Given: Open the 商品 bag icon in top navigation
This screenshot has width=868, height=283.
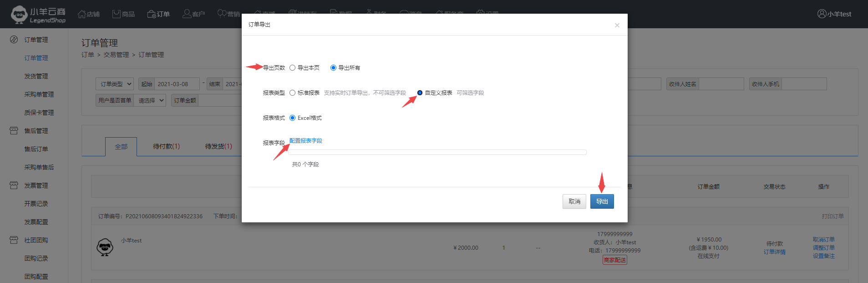Looking at the screenshot, I should (117, 14).
